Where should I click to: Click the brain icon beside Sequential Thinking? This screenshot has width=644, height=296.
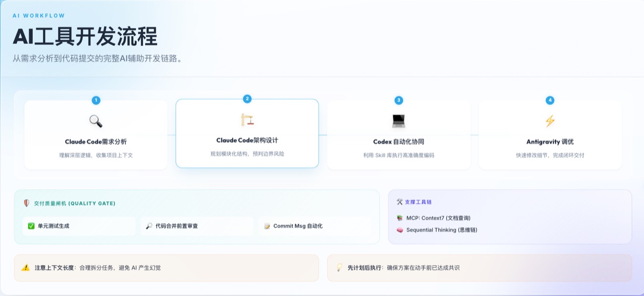[x=399, y=230]
